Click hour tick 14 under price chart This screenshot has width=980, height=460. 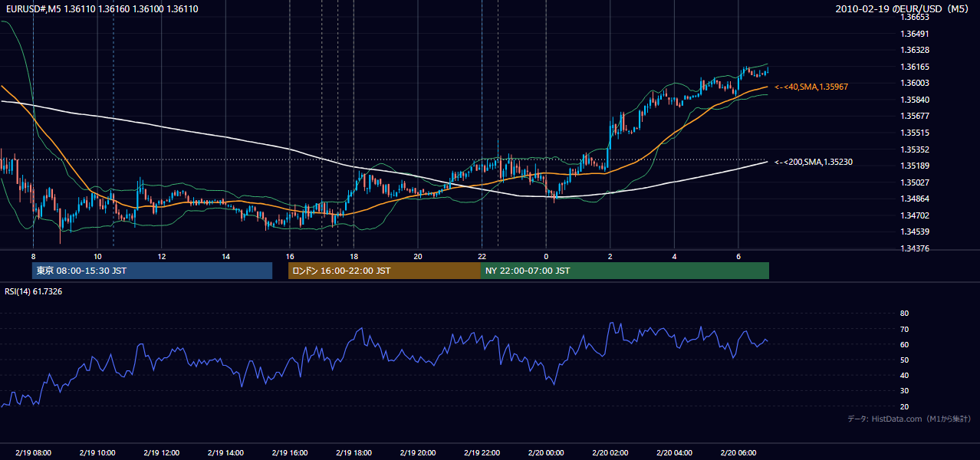225,256
